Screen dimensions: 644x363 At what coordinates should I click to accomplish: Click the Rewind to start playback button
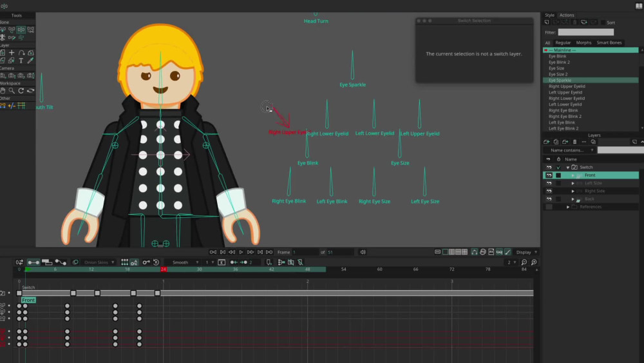click(x=213, y=252)
